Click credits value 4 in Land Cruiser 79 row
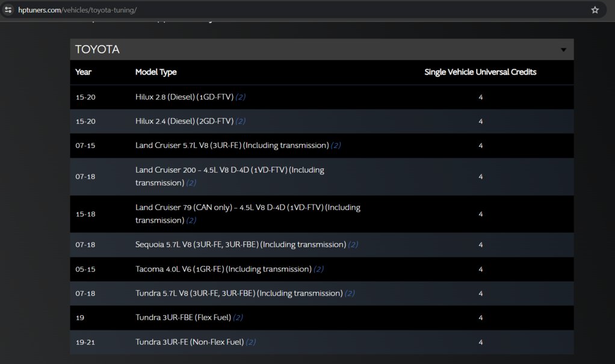Screen dimensions: 615x364 pyautogui.click(x=480, y=214)
